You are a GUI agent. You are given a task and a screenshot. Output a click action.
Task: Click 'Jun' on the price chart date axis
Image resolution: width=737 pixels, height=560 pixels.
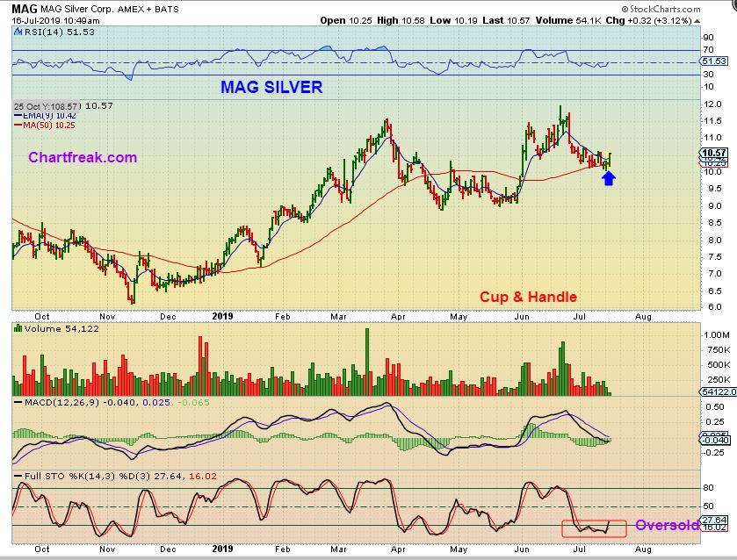click(x=522, y=317)
